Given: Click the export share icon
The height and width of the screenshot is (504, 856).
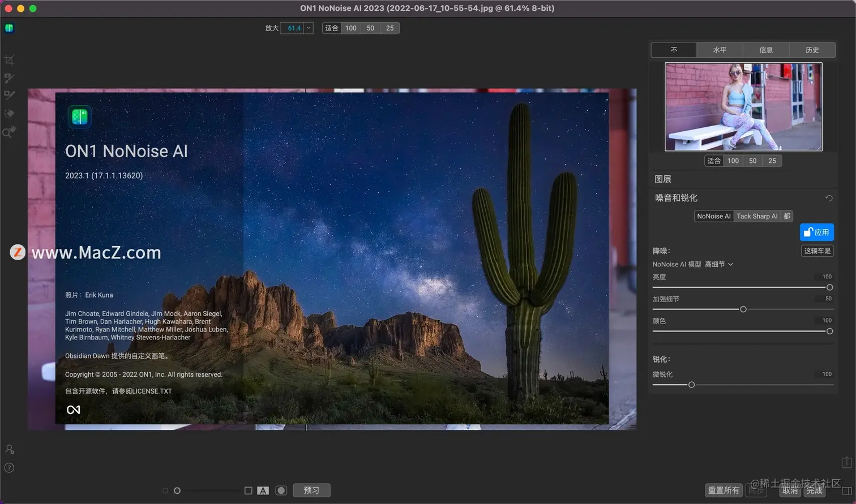Looking at the screenshot, I should 846,462.
